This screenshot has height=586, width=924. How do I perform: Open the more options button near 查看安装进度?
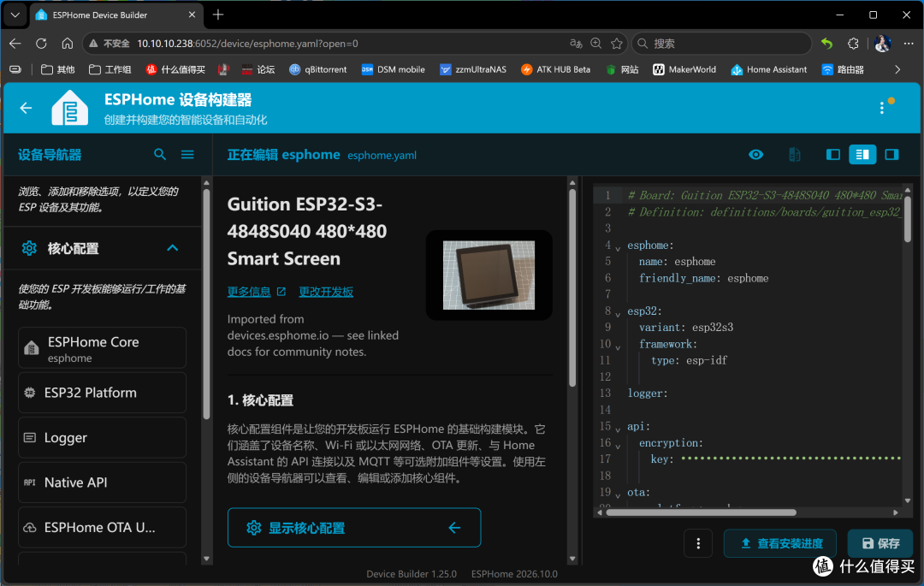click(x=698, y=543)
